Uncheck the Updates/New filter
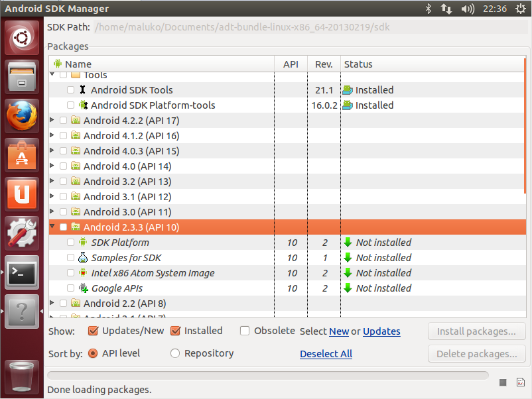The width and height of the screenshot is (532, 399). [93, 331]
